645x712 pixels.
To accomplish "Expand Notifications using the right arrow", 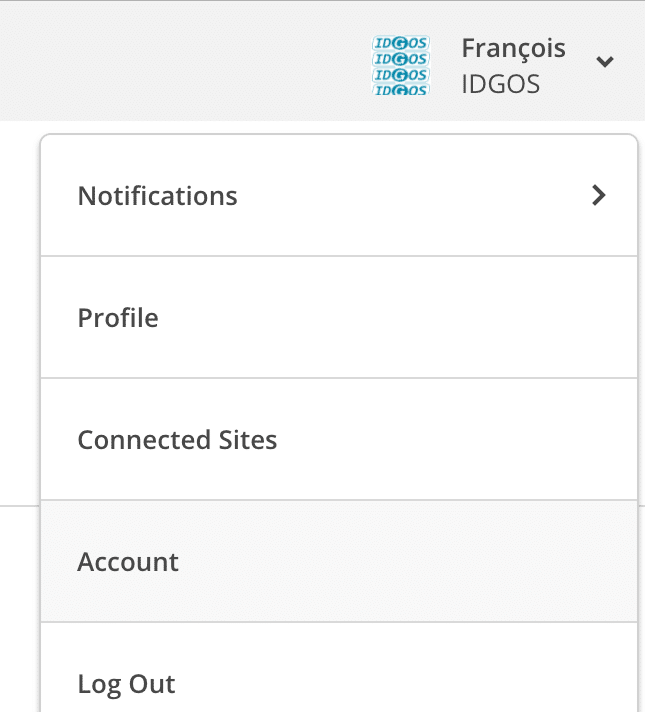I will point(599,195).
